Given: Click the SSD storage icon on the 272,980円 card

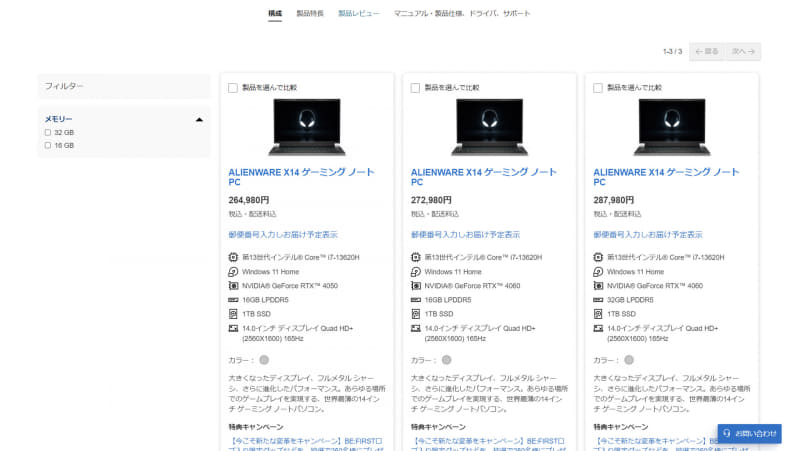Looking at the screenshot, I should tap(416, 314).
